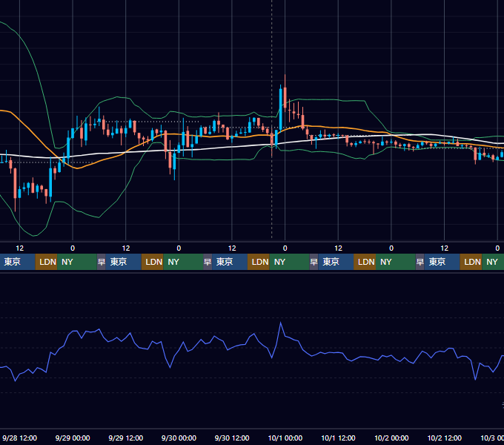Click the 10/1 00:00 date label
The height and width of the screenshot is (445, 504).
point(285,438)
